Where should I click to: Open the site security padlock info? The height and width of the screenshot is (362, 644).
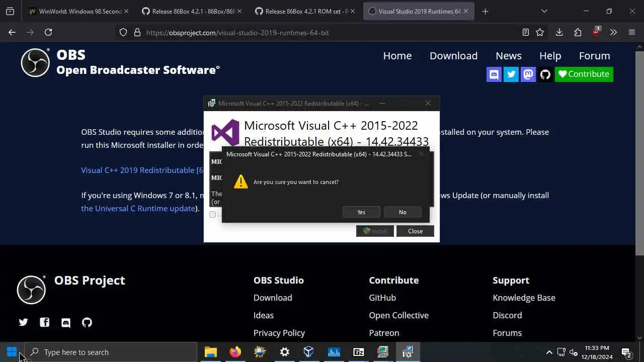137,32
